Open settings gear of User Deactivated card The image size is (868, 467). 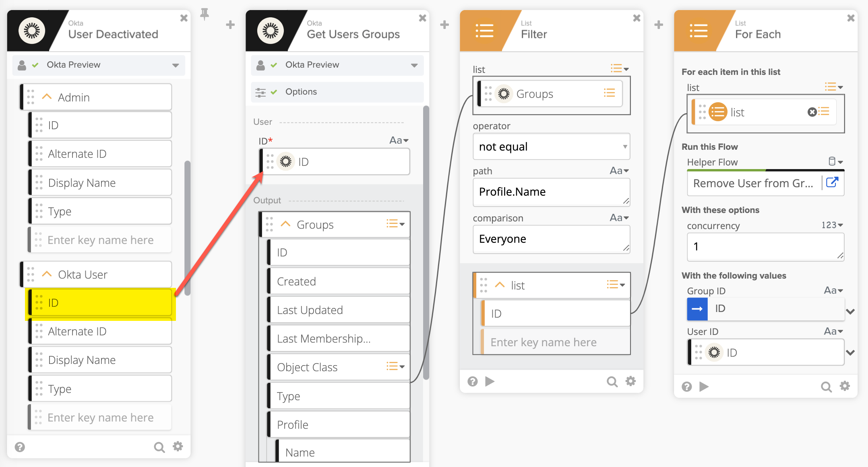click(178, 446)
